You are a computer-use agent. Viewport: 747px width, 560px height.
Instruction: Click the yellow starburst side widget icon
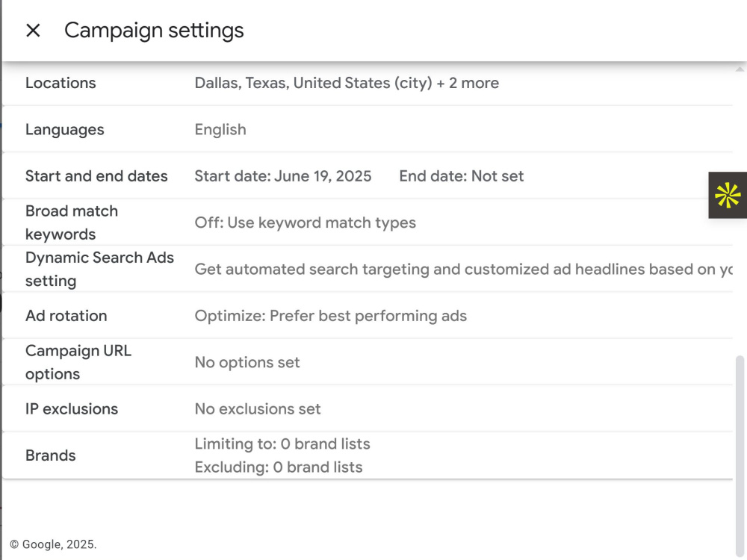tap(728, 195)
